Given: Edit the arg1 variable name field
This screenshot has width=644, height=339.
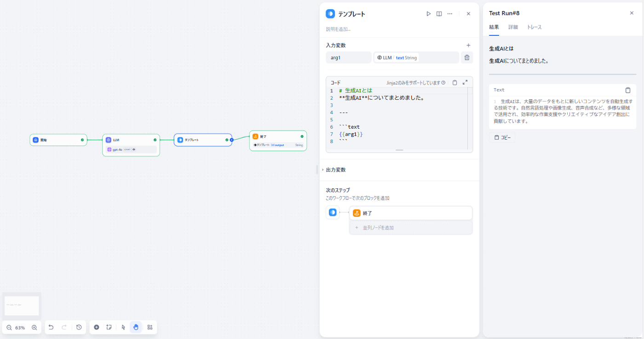Looking at the screenshot, I should (349, 57).
